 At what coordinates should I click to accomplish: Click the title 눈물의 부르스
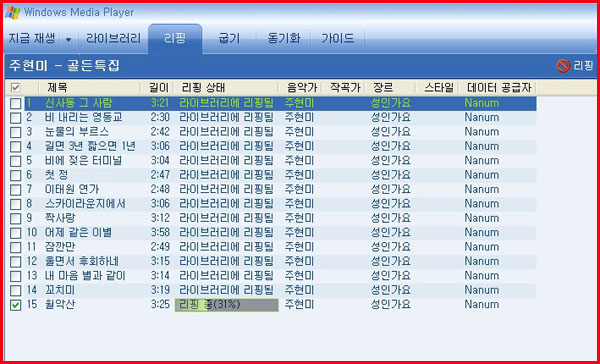pos(77,132)
